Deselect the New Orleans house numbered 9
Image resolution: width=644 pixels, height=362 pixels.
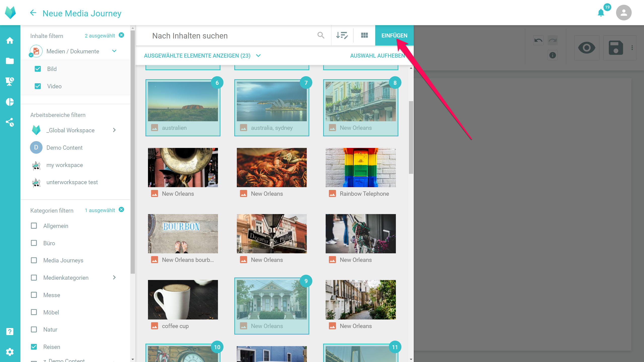[272, 306]
